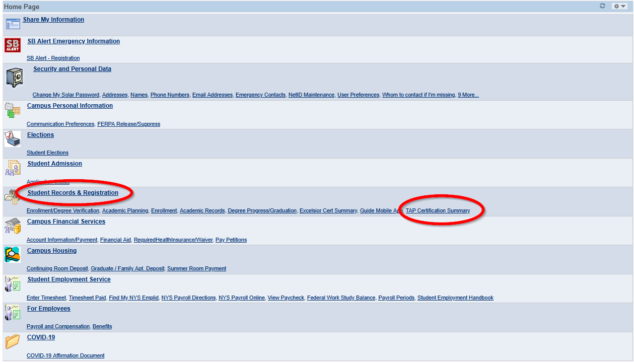Click the Share My Information icon
The width and height of the screenshot is (634, 364).
pyautogui.click(x=13, y=23)
